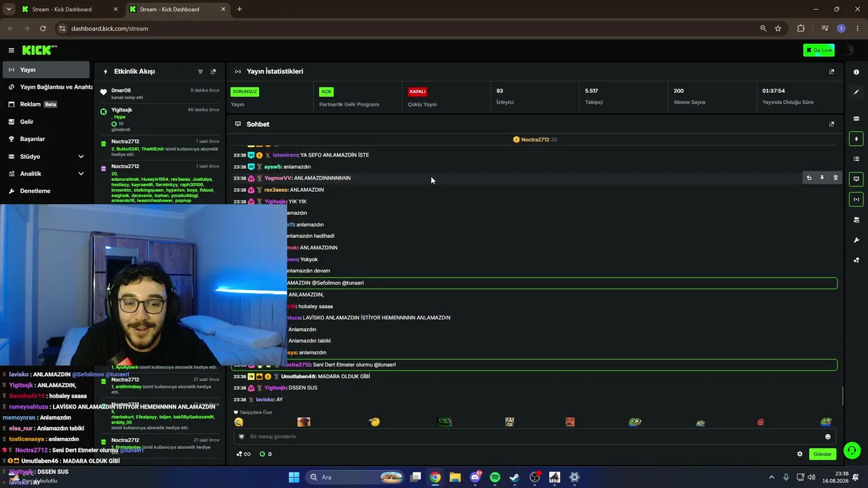Toggle the stream statistics widget icon in right sidebar
Image resolution: width=868 pixels, height=488 pixels.
tap(856, 199)
